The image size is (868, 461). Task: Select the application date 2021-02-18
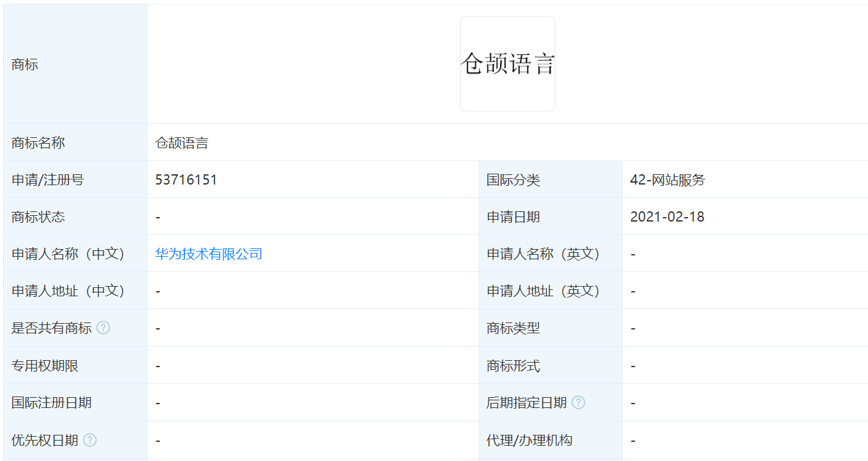coord(667,217)
